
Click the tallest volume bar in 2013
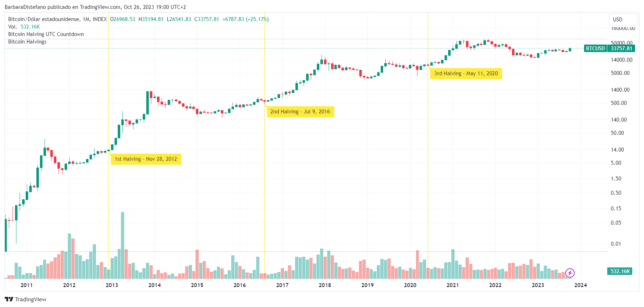tap(122, 245)
